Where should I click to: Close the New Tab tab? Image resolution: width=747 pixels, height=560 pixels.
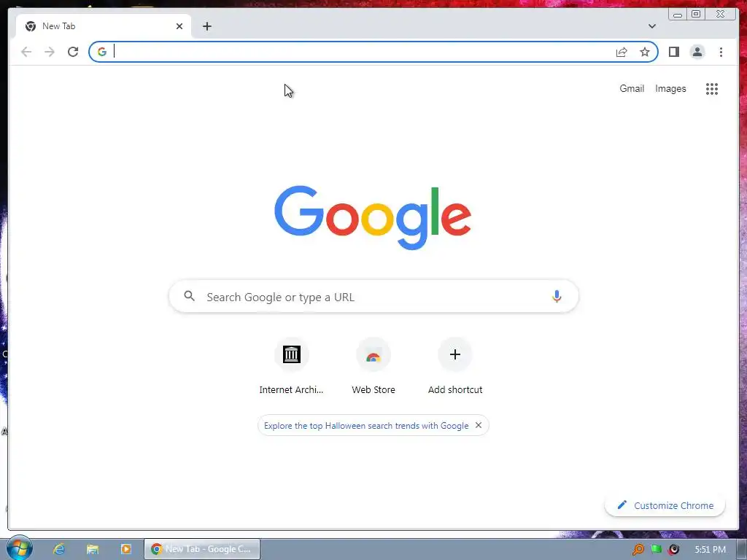coord(179,26)
